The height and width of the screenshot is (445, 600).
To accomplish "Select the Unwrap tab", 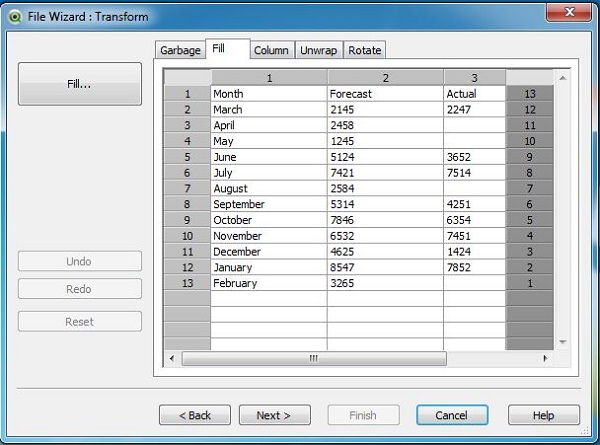I will click(319, 51).
